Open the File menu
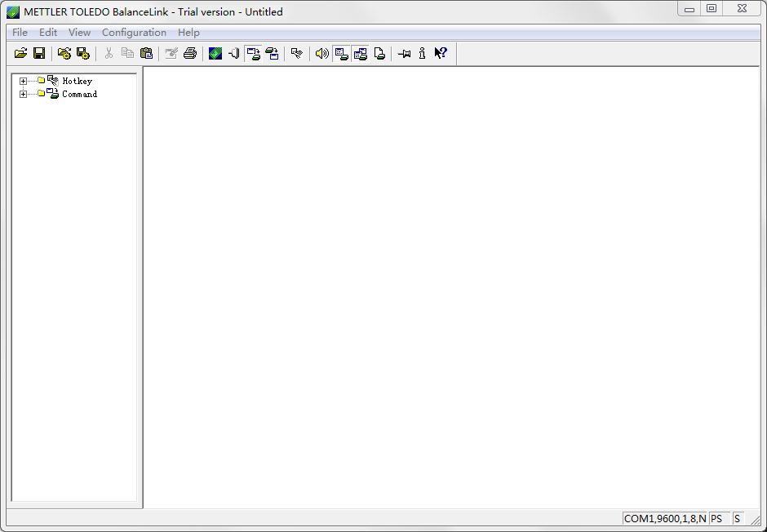Screen dimensions: 767x532 20,33
